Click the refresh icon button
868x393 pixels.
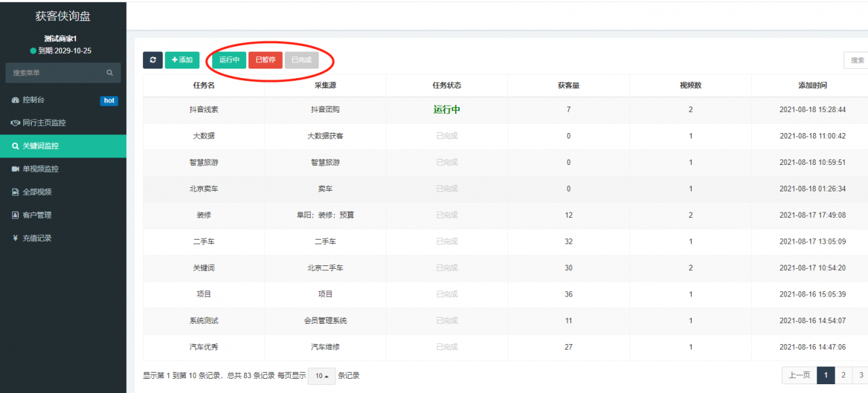click(x=153, y=60)
